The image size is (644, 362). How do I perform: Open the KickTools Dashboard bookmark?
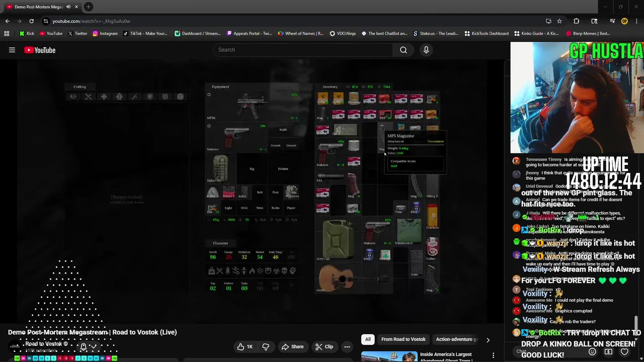(487, 33)
